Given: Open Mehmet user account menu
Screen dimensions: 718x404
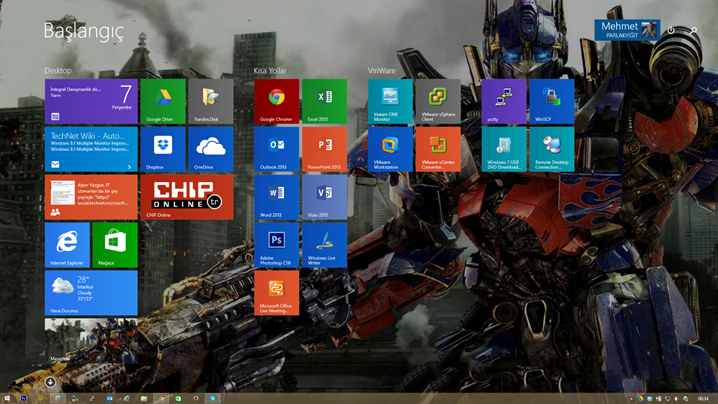Looking at the screenshot, I should tap(627, 30).
